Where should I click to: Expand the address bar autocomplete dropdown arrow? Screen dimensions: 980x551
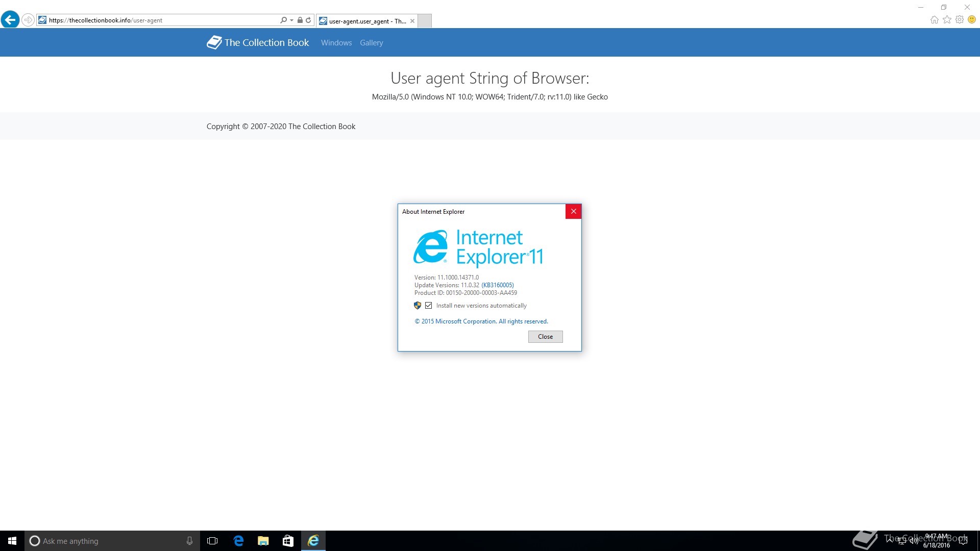(291, 20)
